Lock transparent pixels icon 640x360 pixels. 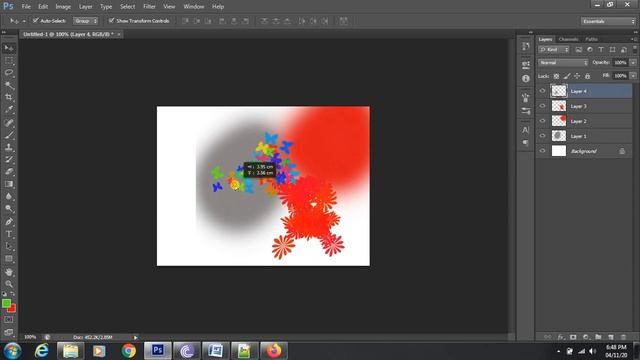pyautogui.click(x=556, y=76)
